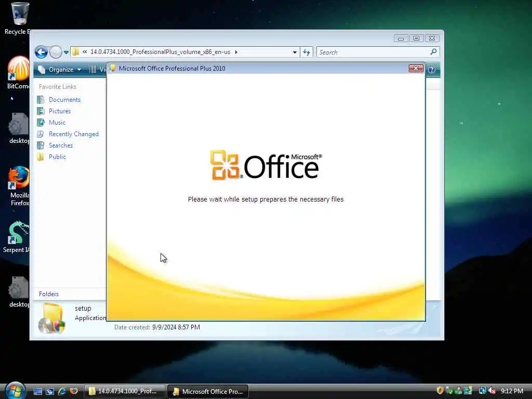Click the Explorer Back arrow button
Image resolution: width=532 pixels, height=399 pixels.
(42, 52)
